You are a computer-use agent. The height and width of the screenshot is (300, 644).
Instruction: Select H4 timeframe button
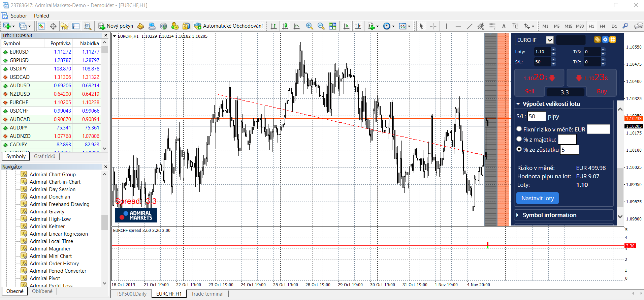click(x=603, y=26)
